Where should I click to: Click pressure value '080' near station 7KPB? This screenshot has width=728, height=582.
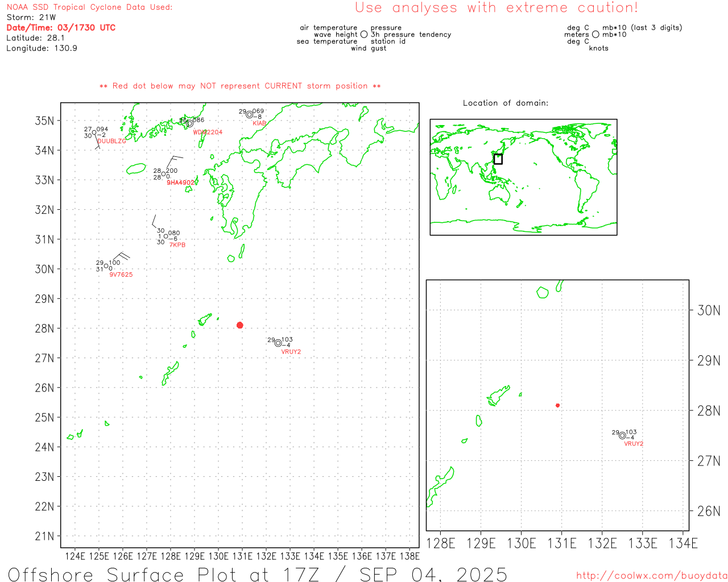click(x=174, y=233)
